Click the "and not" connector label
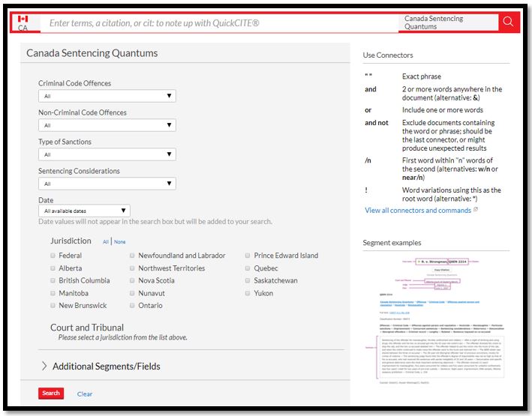Image resolution: width=532 pixels, height=416 pixels. [x=376, y=123]
